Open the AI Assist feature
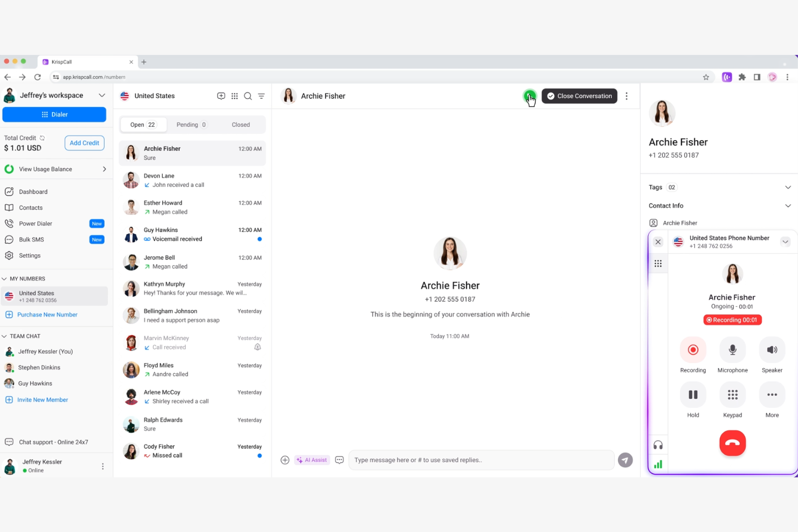Screen dimensions: 798x532 click(x=312, y=460)
